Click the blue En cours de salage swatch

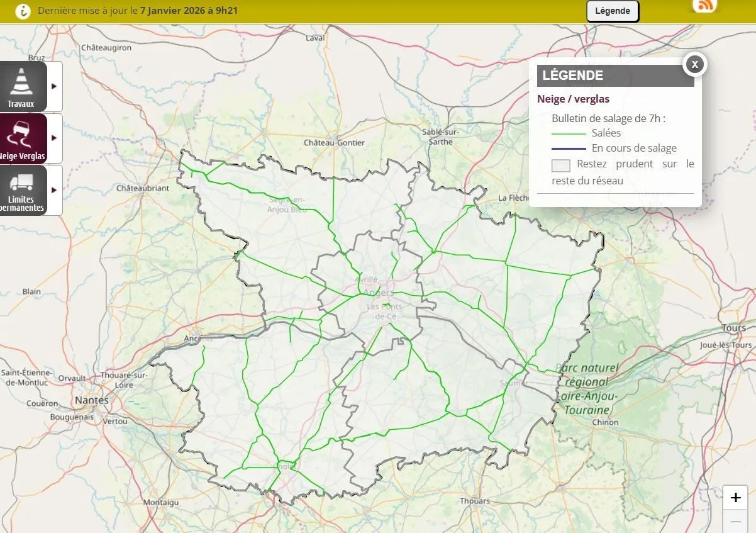[569, 149]
